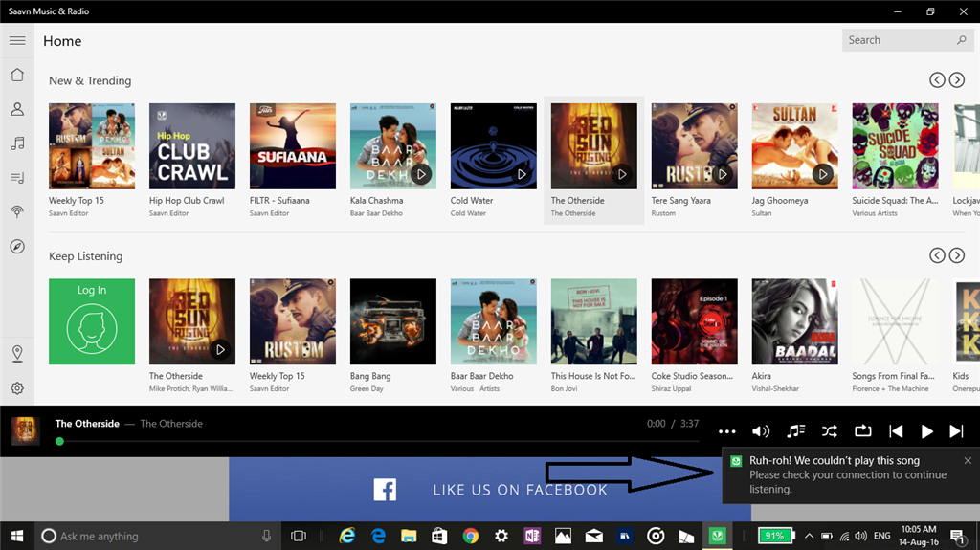Image resolution: width=980 pixels, height=550 pixels.
Task: Click the Shiraz Uppal artist link
Action: 671,388
